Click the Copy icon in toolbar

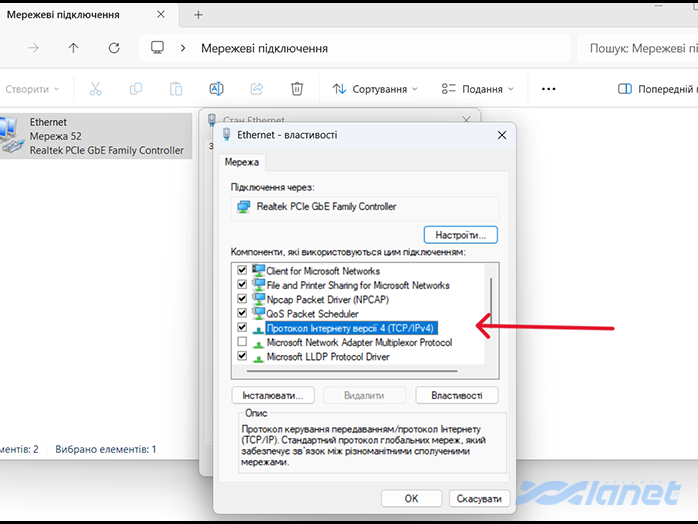[135, 89]
